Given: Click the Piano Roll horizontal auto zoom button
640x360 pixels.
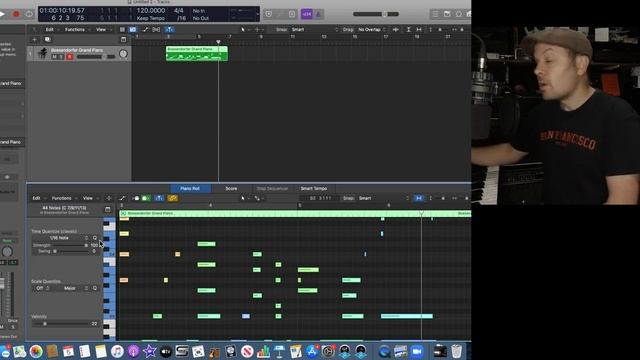Looking at the screenshot, I should [x=419, y=198].
